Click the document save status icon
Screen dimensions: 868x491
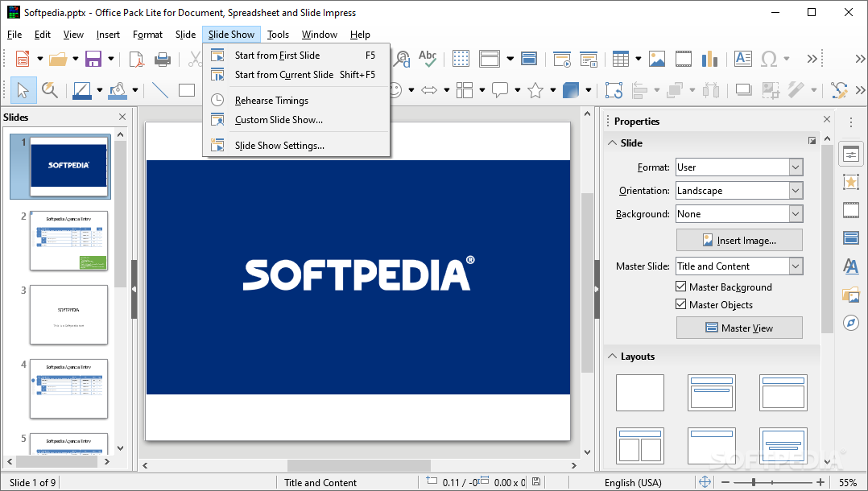pos(536,482)
